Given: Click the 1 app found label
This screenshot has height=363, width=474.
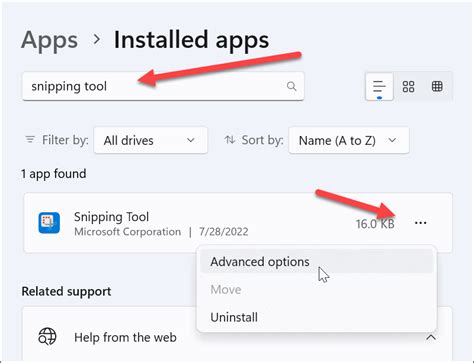Looking at the screenshot, I should click(54, 174).
